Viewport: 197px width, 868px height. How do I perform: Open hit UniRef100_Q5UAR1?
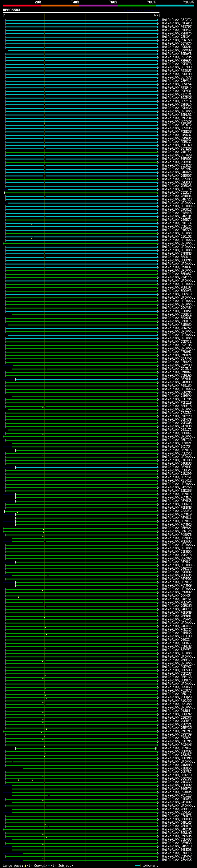177,355
